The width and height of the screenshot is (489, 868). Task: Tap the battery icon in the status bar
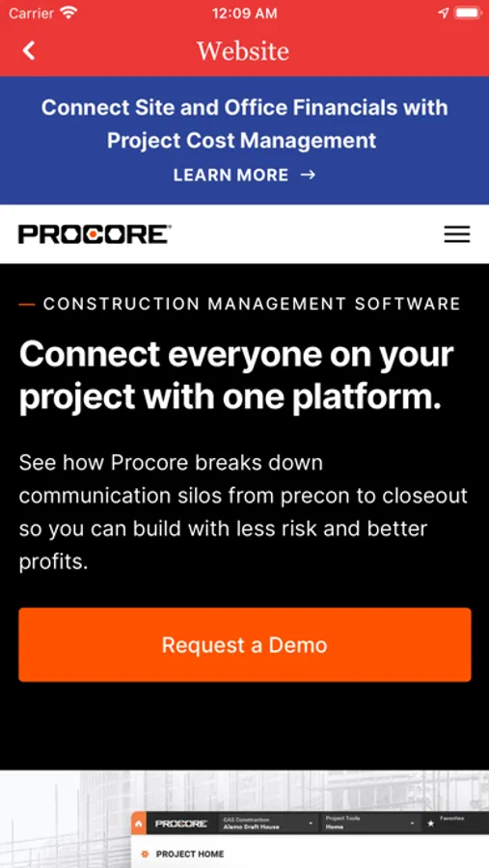(468, 13)
